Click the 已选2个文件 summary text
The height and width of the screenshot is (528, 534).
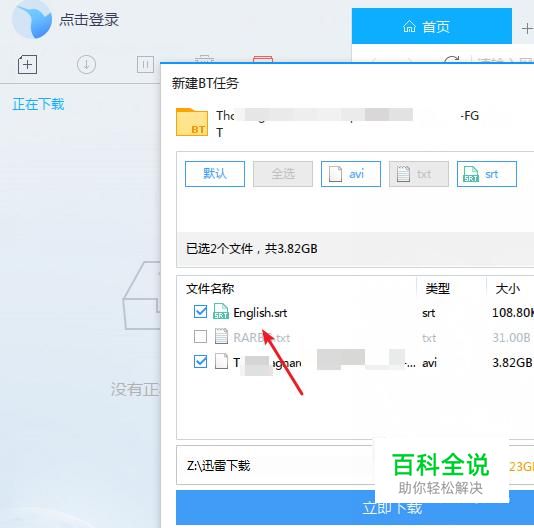[251, 249]
